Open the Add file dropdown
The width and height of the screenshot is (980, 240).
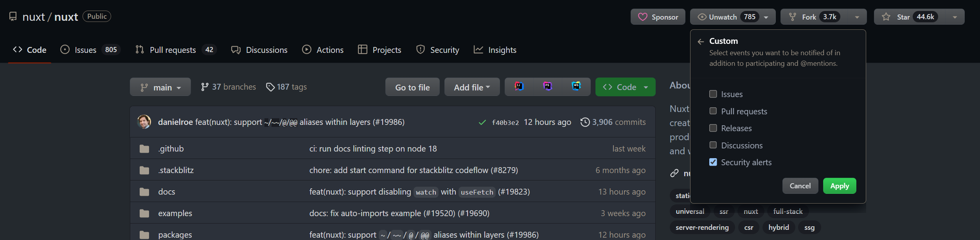(472, 87)
